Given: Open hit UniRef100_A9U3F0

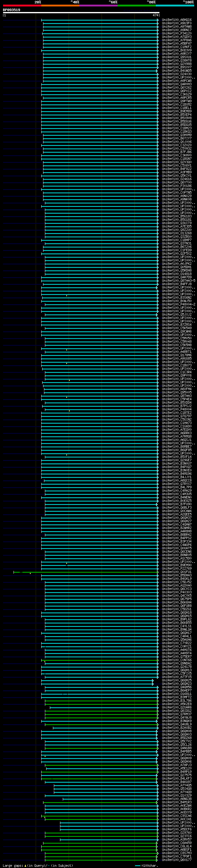Looking at the screenshot, I should click(x=177, y=23).
